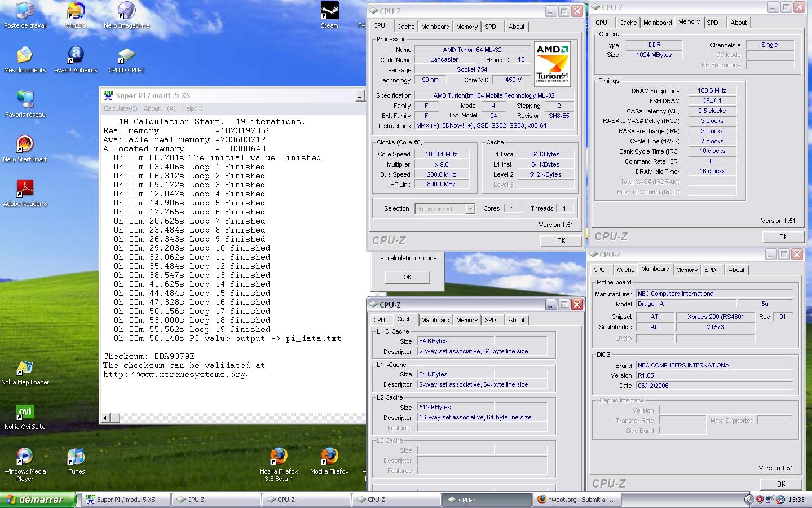Switch to Mainboard tab in CPU window
The image size is (812, 508).
[x=435, y=27]
